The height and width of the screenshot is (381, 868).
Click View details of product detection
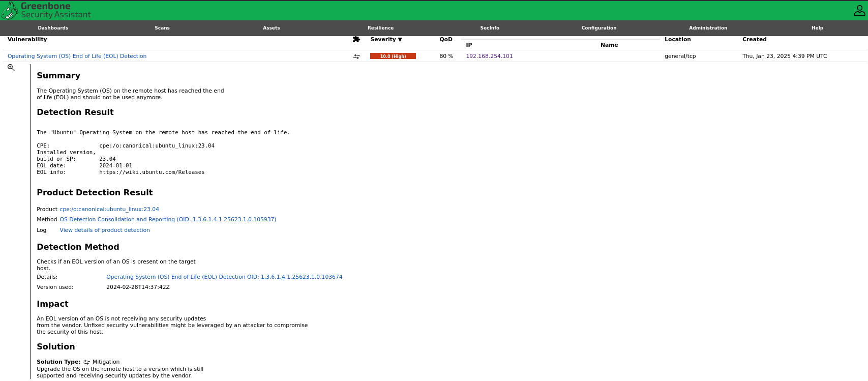[x=105, y=230]
